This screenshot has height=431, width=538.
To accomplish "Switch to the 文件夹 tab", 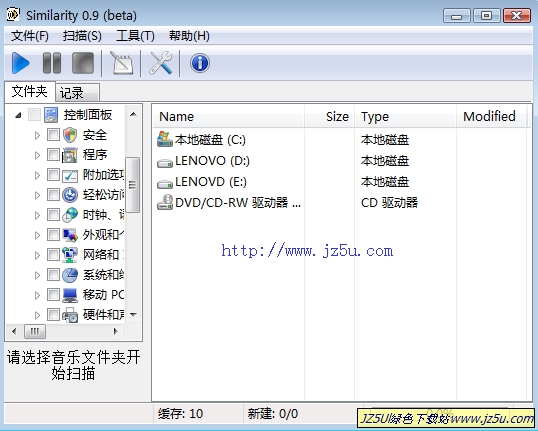I will (30, 91).
